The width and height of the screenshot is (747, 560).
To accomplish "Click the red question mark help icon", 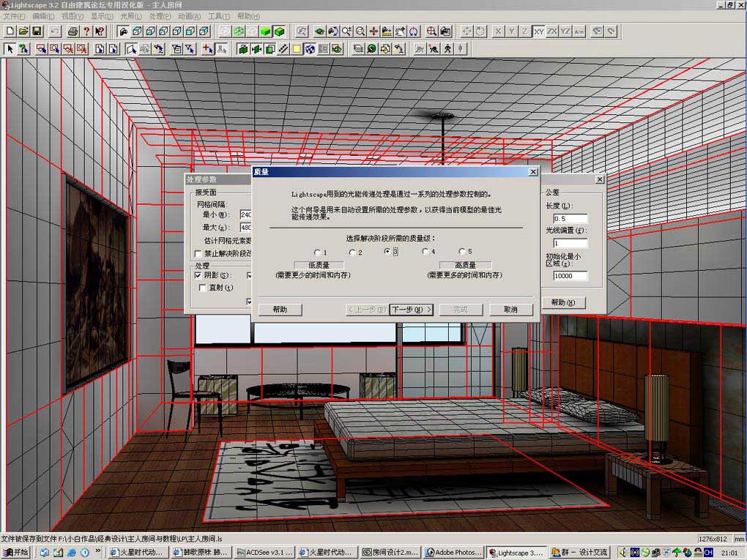I will click(x=86, y=31).
